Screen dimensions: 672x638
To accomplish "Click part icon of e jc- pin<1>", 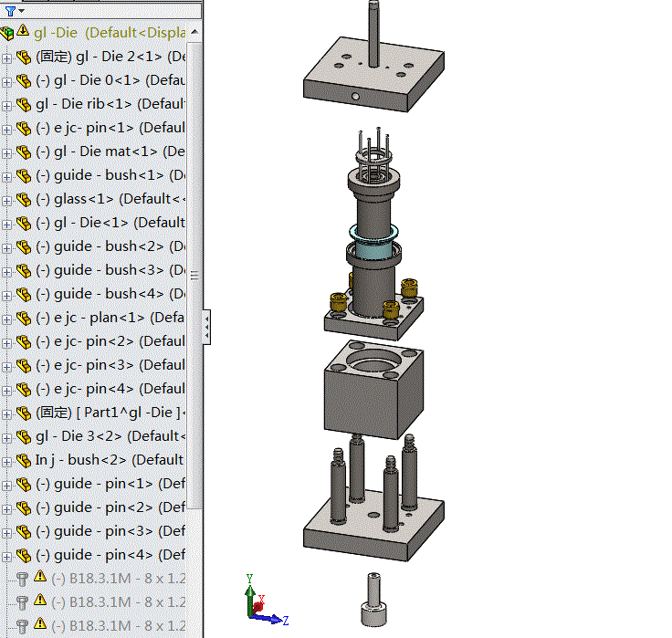I will pyautogui.click(x=24, y=128).
